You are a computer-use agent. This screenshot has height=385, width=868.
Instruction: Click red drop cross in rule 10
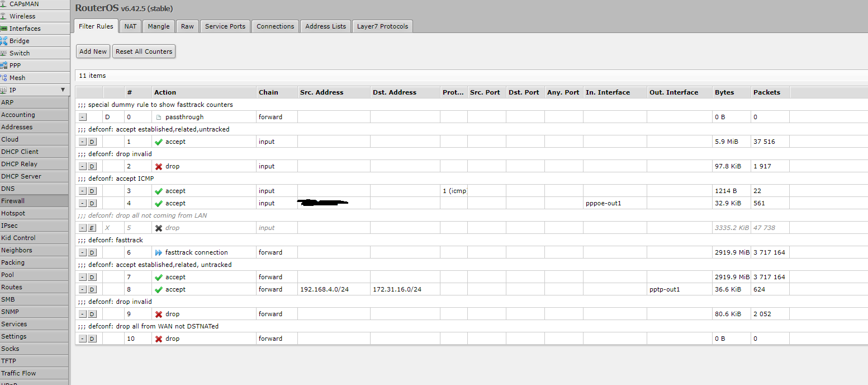159,339
